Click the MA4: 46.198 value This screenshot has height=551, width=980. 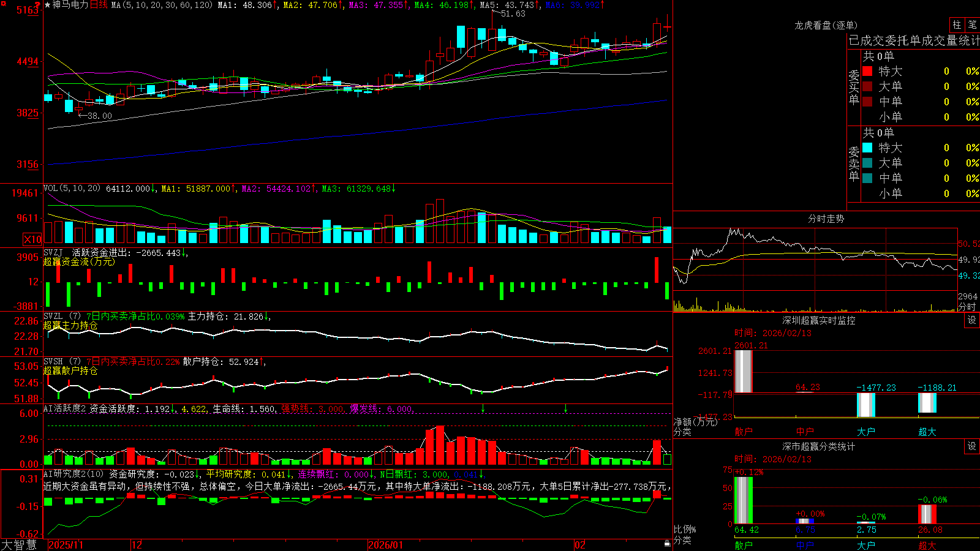point(444,5)
